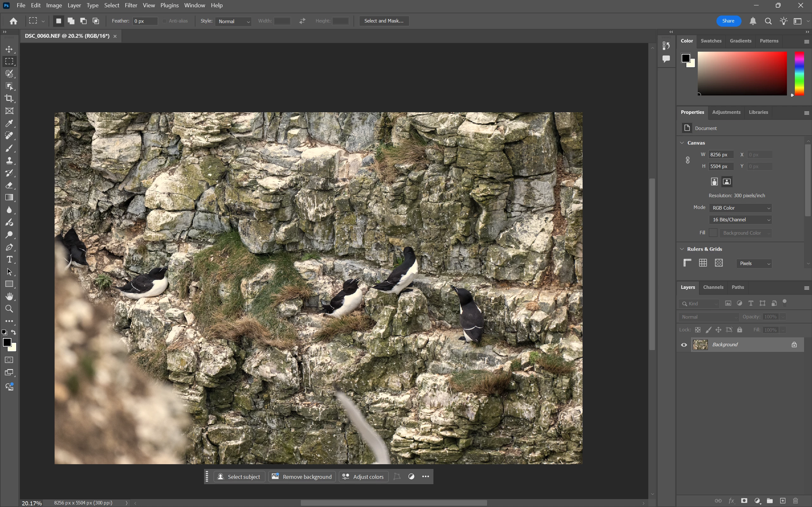This screenshot has height=507, width=812.
Task: Select the Hand tool
Action: pos(10,296)
